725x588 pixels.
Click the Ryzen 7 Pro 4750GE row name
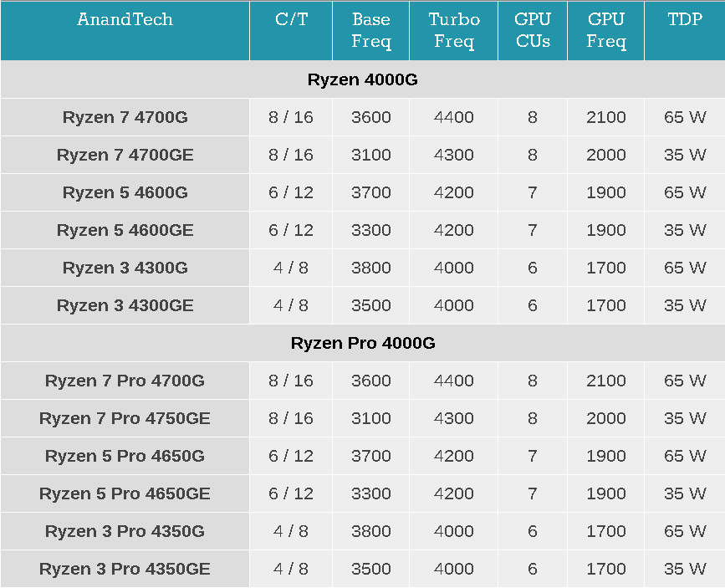pos(125,419)
